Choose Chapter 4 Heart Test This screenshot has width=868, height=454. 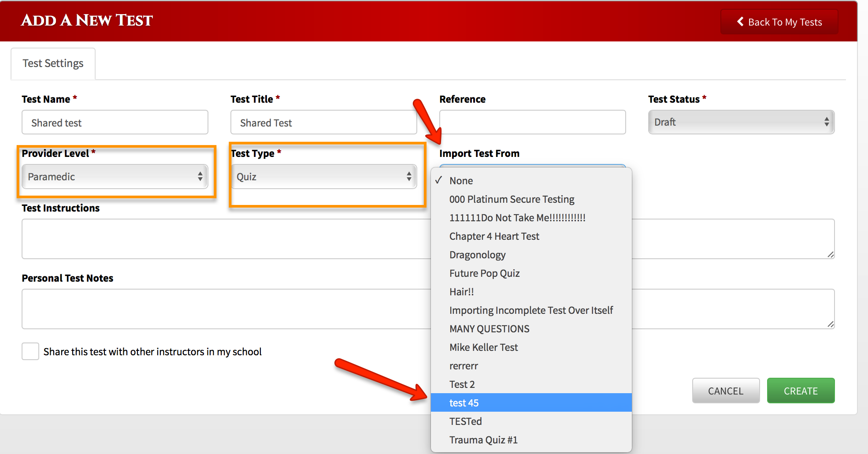(x=531, y=236)
